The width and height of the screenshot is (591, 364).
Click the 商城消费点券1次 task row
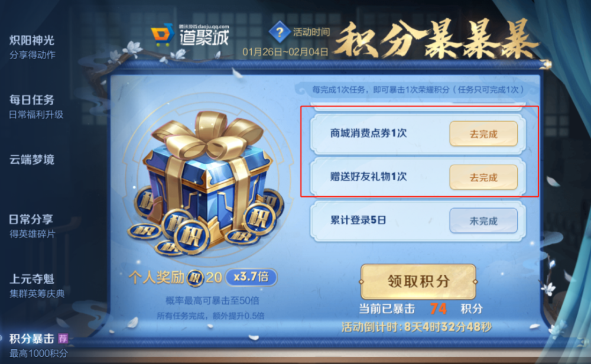tap(418, 134)
